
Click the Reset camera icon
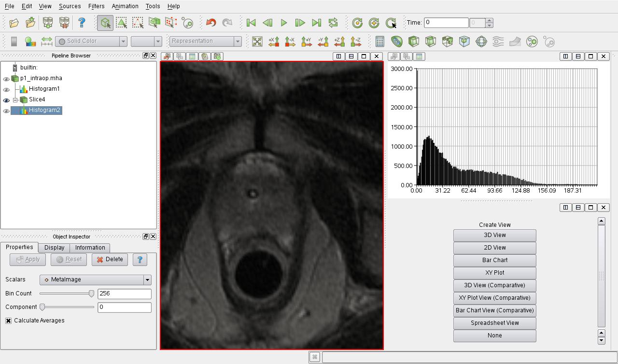[257, 42]
